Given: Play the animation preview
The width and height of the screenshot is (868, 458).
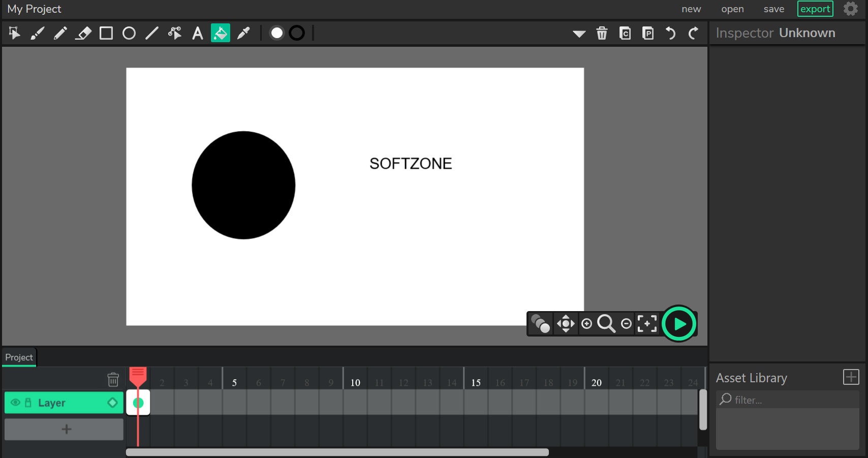Looking at the screenshot, I should [x=679, y=324].
